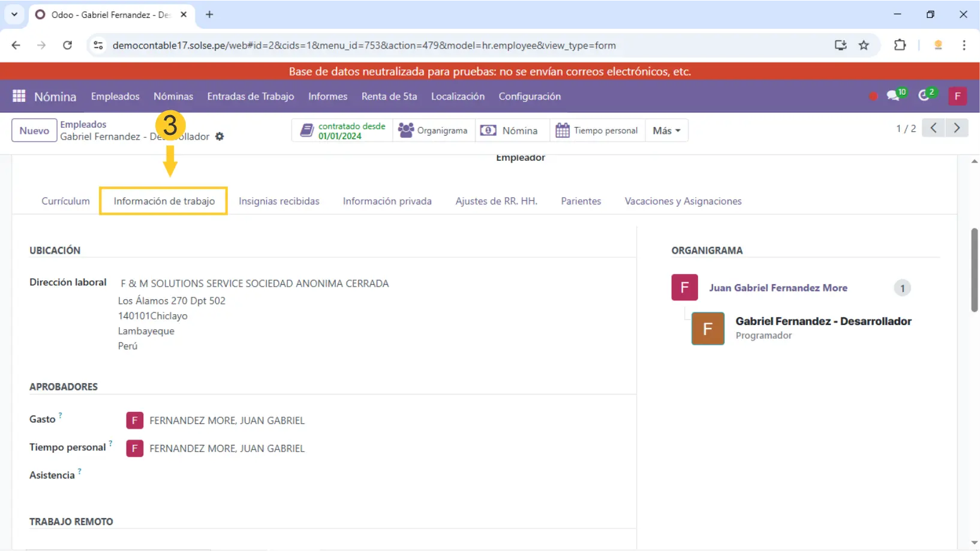Click the red recording indicator dot
This screenshot has height=551, width=980.
click(873, 97)
